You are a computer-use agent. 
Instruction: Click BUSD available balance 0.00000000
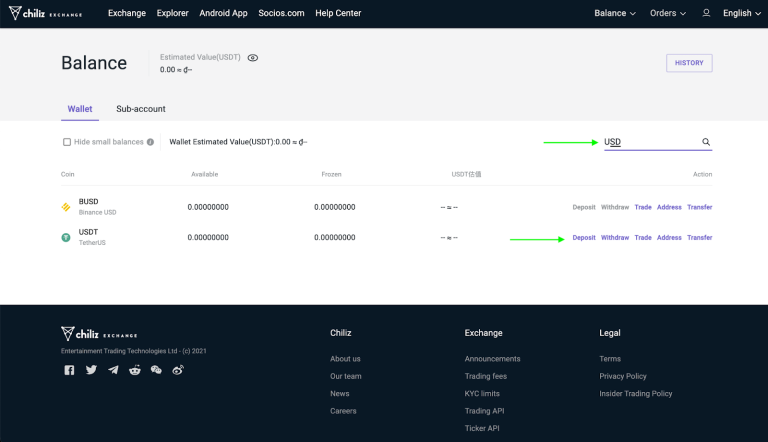click(x=208, y=207)
